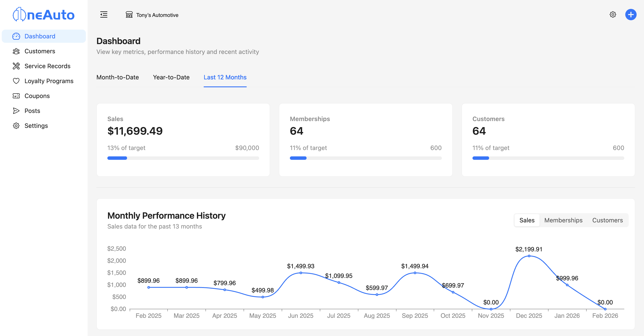
Task: Switch to the Month-to-Date tab
Action: point(117,77)
